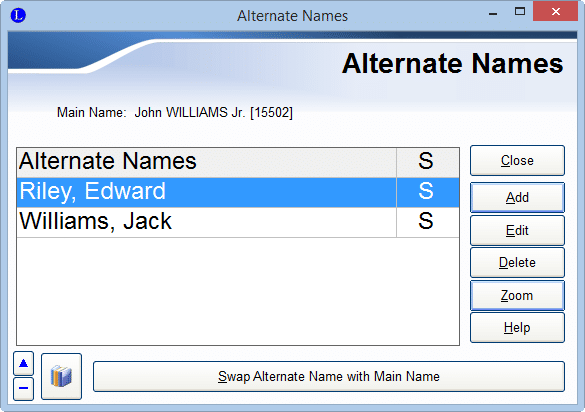Image resolution: width=585 pixels, height=412 pixels.
Task: Click the Legacy app icon in title bar
Action: point(18,15)
